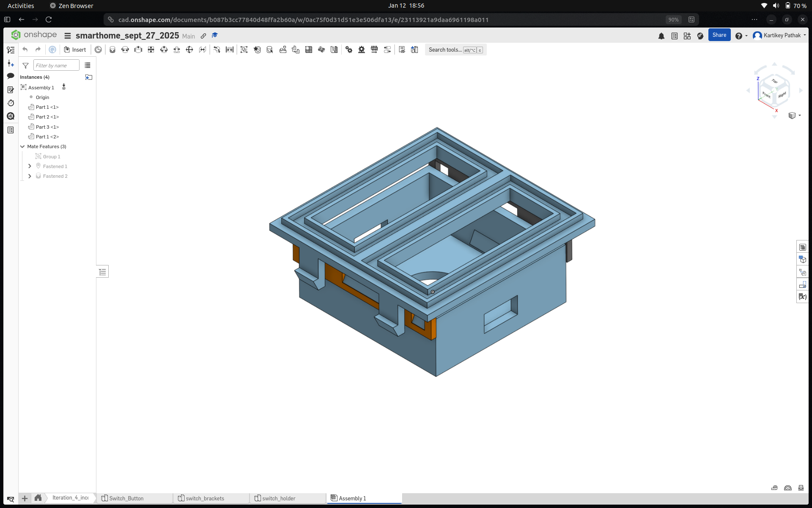The height and width of the screenshot is (508, 812).
Task: Select the Group tool in the toolbar
Action: click(244, 50)
